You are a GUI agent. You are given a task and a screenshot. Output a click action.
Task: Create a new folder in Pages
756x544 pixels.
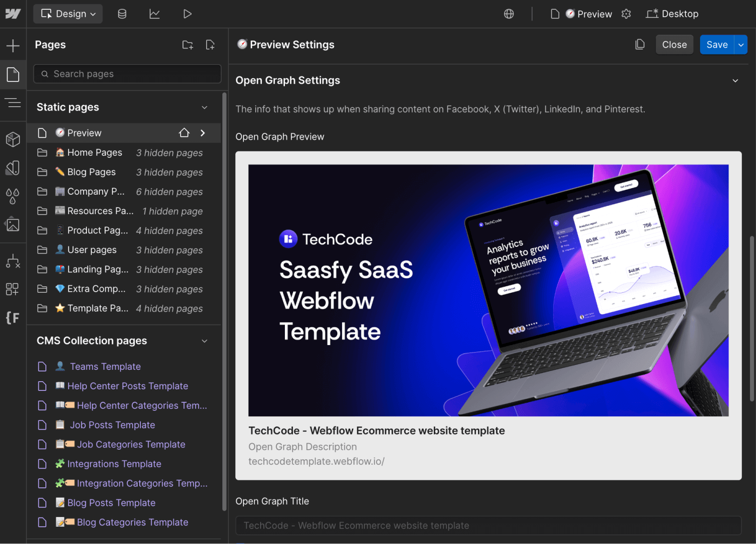187,45
